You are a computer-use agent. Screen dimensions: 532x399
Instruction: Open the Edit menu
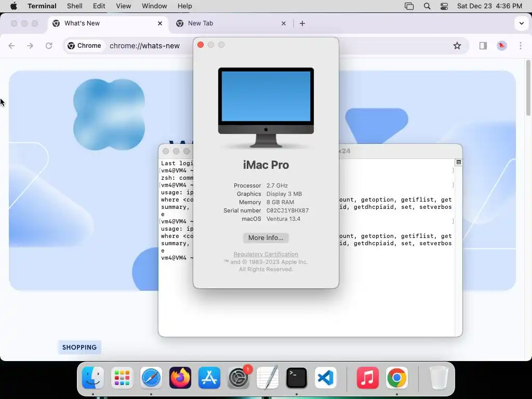coord(99,6)
